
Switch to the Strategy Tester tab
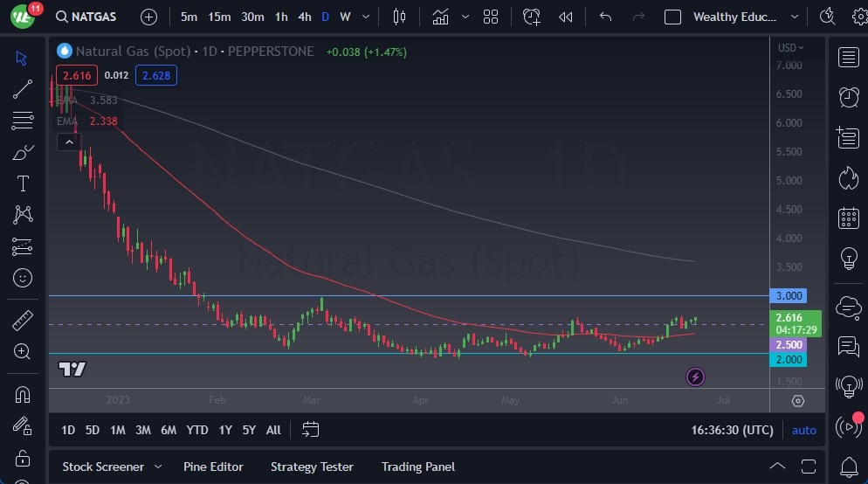(x=312, y=467)
